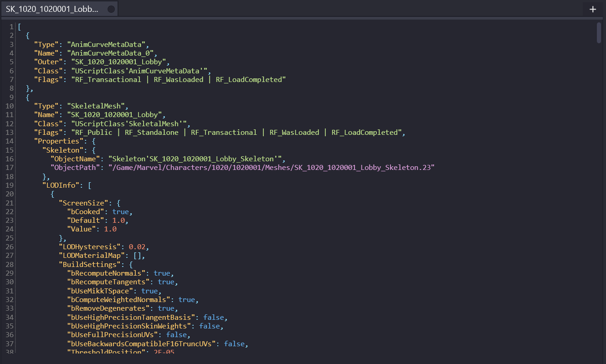Screen dimensions: 606x364
Task: Click the "bRecomputeTangents" key
Action: tap(108, 282)
